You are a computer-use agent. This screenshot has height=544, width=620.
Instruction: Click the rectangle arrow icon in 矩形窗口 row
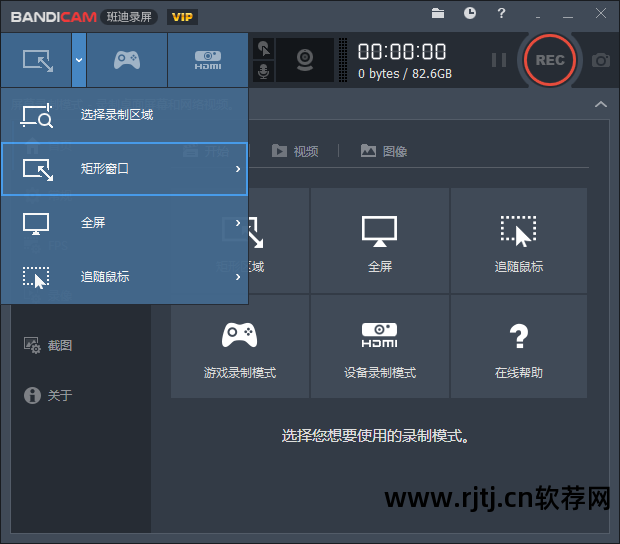click(38, 170)
